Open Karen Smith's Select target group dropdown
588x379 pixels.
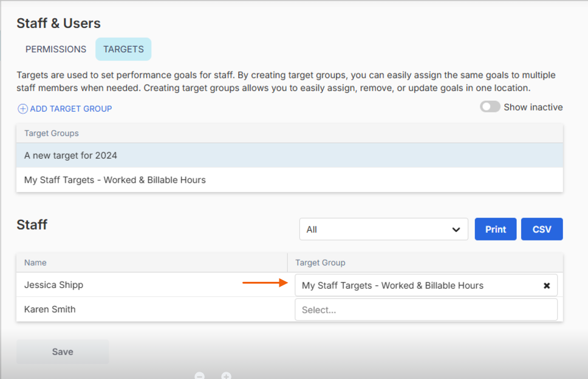[x=426, y=310]
